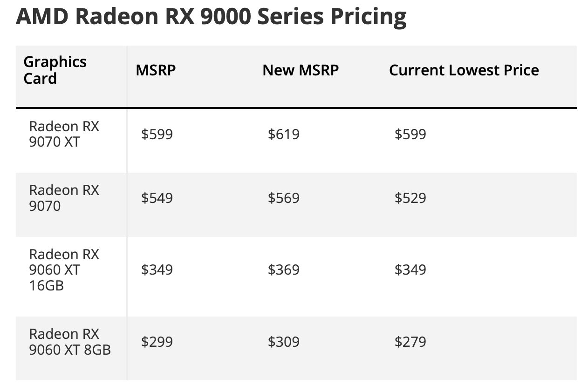
Task: Click the 9060 XT 16GB $349 MSRP cell
Action: [157, 270]
